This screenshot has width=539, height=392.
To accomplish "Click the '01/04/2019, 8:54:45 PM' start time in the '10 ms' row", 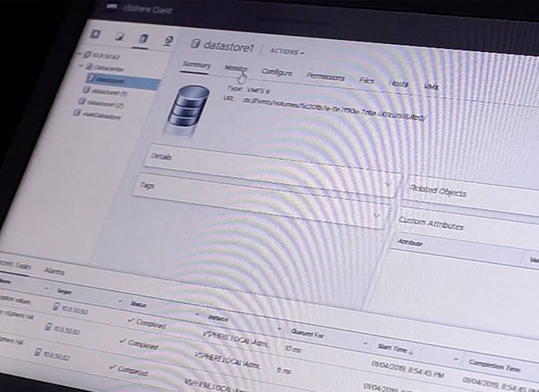I will tap(408, 368).
